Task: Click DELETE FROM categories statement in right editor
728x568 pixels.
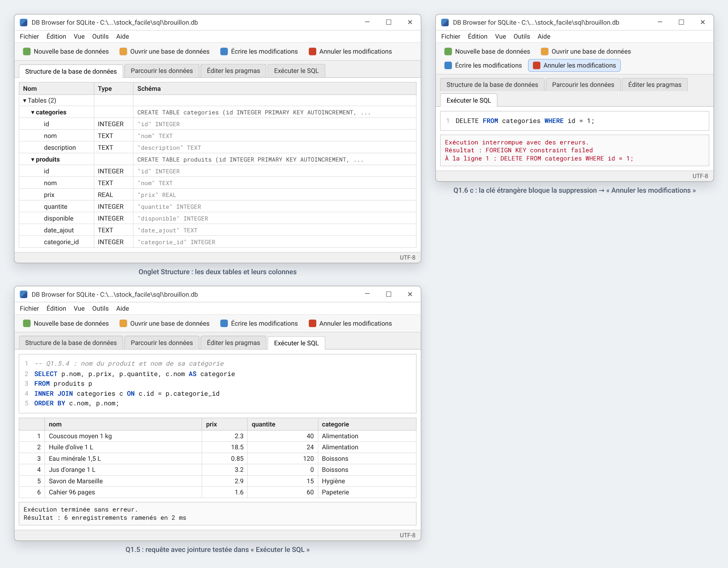Action: point(525,121)
